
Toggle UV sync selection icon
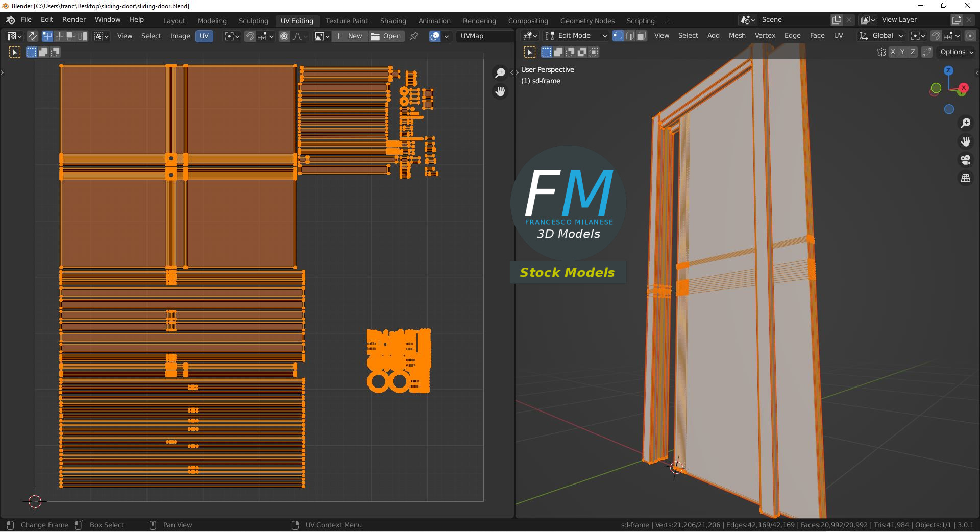[32, 36]
